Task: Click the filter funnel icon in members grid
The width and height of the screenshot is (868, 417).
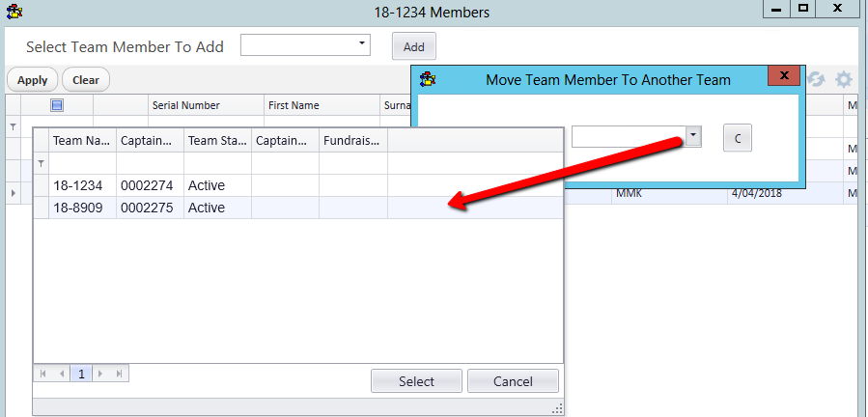Action: (x=13, y=126)
